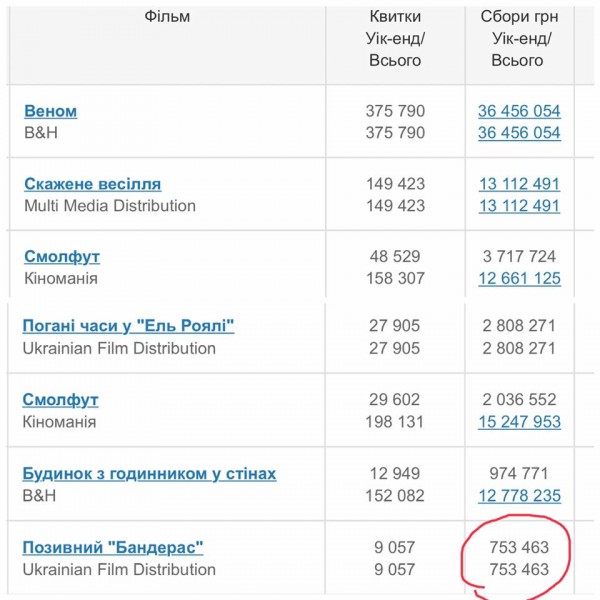Image resolution: width=600 pixels, height=600 pixels.
Task: Click Смолфут total gross 15 247 953
Action: [x=519, y=422]
